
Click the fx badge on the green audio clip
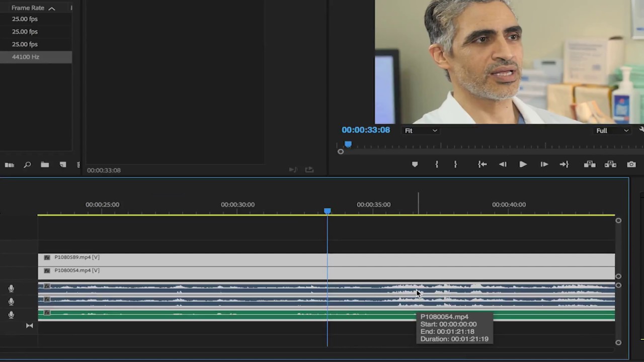pyautogui.click(x=47, y=313)
